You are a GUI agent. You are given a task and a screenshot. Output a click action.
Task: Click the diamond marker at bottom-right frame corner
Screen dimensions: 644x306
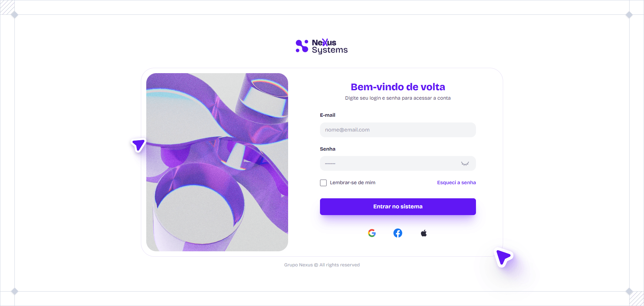tap(629, 291)
